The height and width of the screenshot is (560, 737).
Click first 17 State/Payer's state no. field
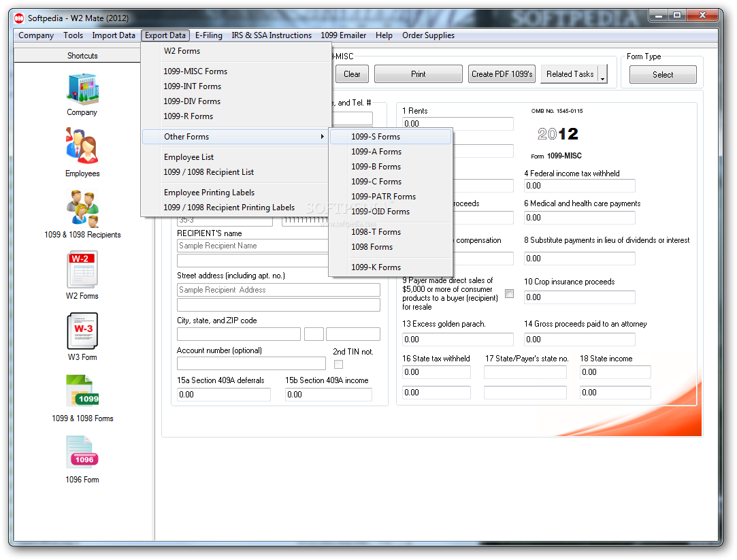click(525, 372)
